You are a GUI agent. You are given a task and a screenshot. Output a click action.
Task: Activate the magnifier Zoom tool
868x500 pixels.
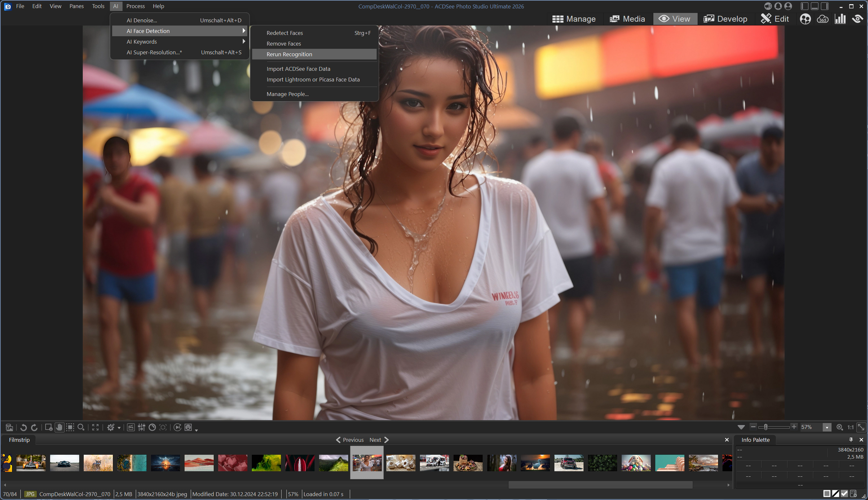[x=81, y=427]
